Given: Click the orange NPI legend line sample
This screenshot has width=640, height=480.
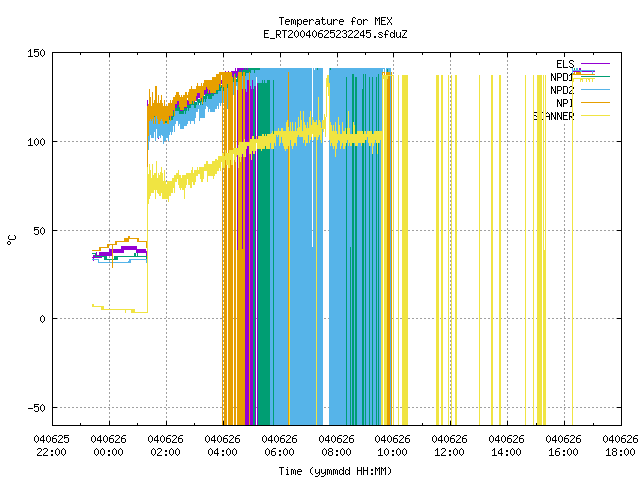Looking at the screenshot, I should coord(595,103).
